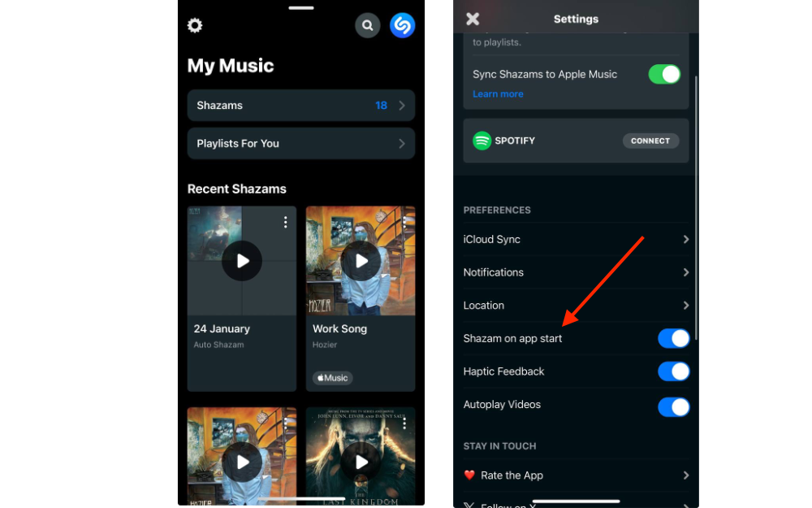Toggle Sync Shazams to Apple Music
This screenshot has height=508, width=812.
(664, 74)
